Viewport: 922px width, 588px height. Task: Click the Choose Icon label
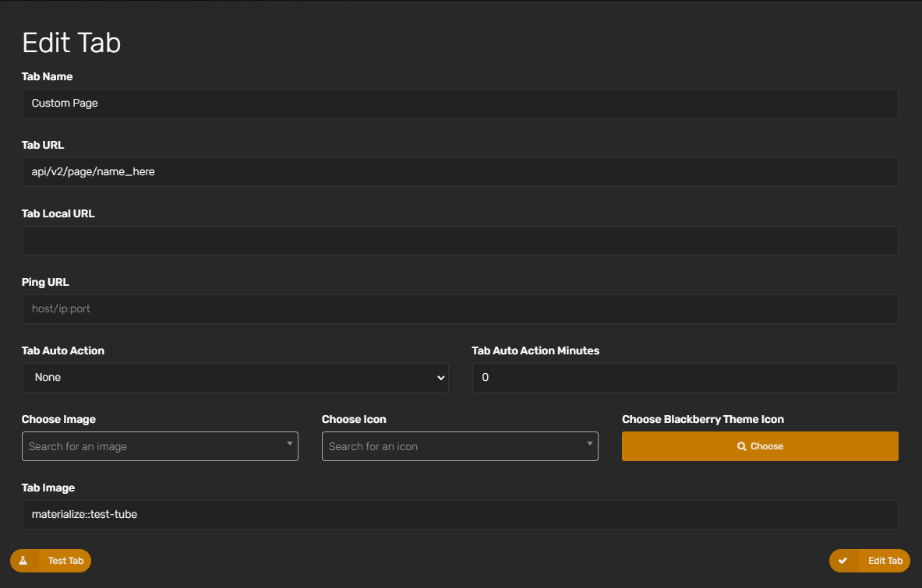click(354, 420)
